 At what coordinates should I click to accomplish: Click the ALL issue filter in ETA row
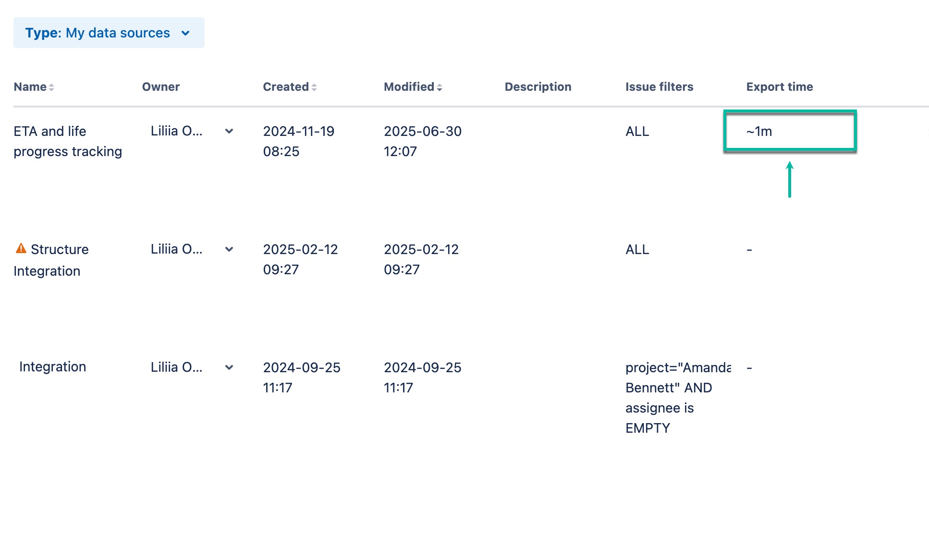click(x=637, y=131)
